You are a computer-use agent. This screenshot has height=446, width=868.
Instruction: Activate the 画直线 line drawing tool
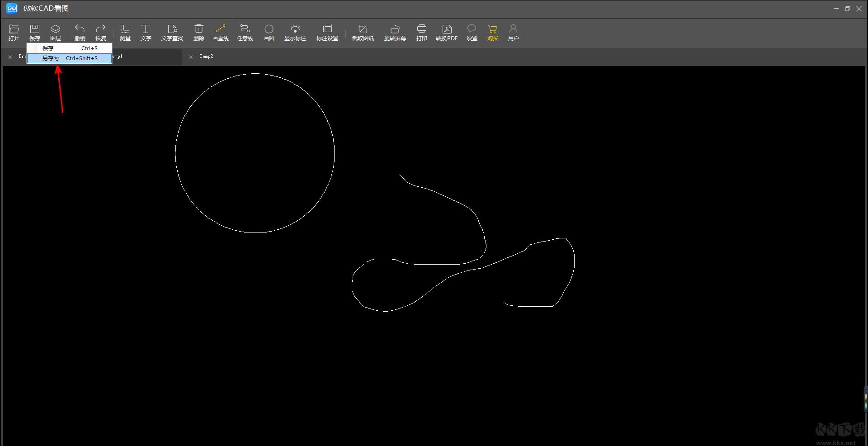tap(221, 33)
